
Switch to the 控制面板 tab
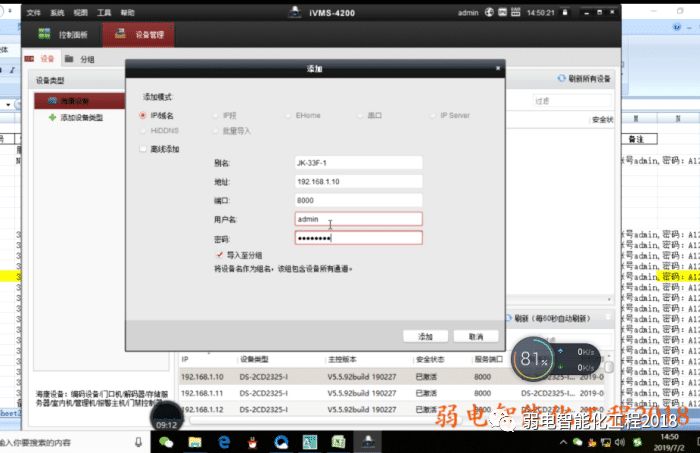point(63,34)
